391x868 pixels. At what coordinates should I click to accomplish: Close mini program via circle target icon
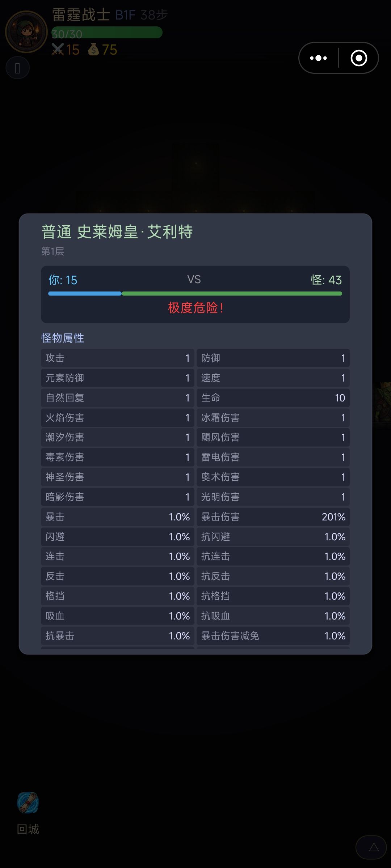359,58
